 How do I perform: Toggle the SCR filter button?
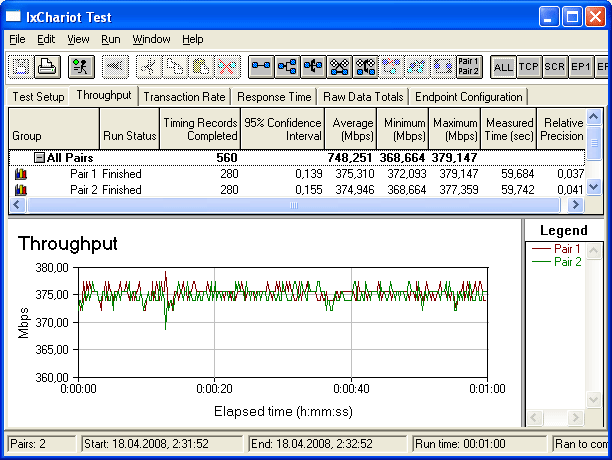(x=555, y=67)
